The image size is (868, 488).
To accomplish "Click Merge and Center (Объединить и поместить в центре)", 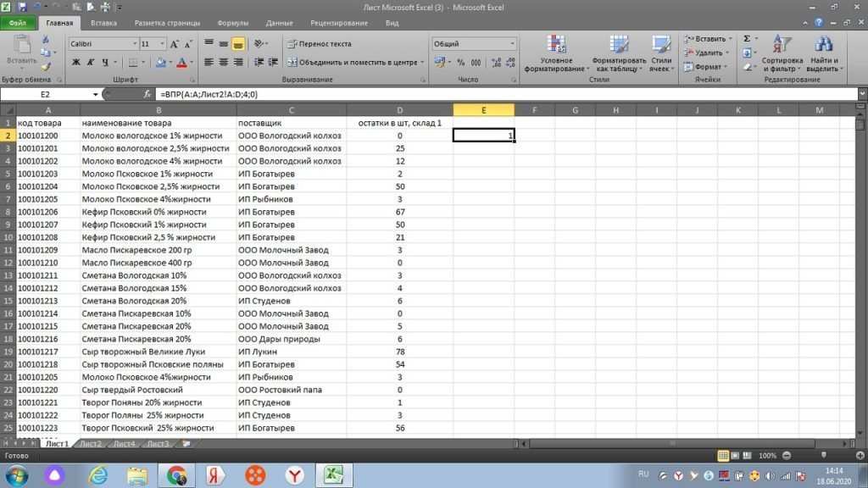I will [353, 63].
